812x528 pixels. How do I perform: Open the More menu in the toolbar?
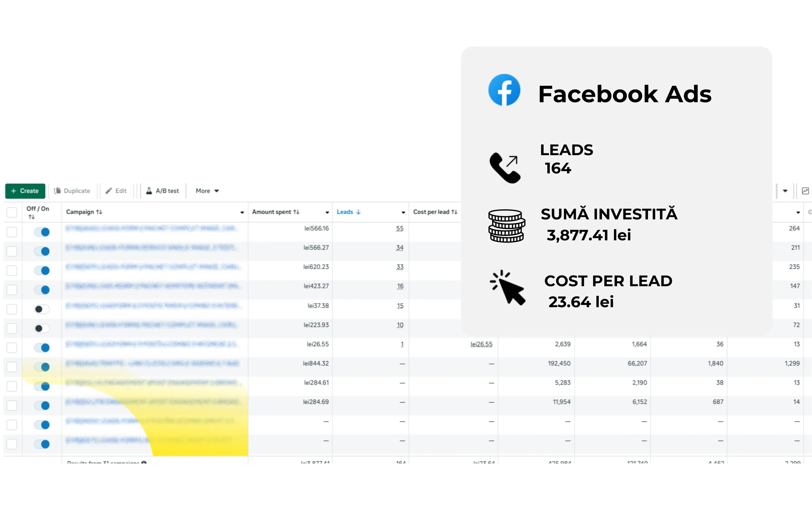206,191
